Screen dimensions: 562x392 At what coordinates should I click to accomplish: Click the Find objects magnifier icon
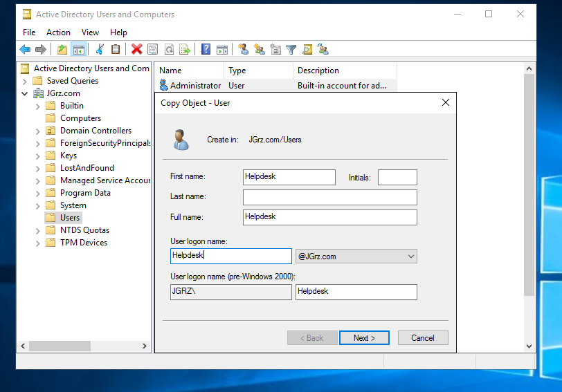(307, 49)
